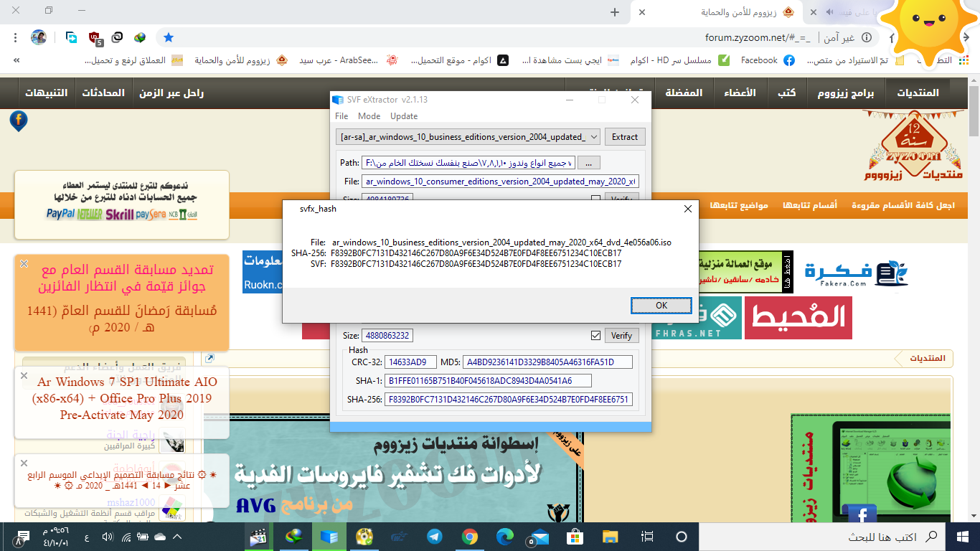Image resolution: width=980 pixels, height=551 pixels.
Task: Click the Fakera.Com banner
Action: pyautogui.click(x=855, y=274)
